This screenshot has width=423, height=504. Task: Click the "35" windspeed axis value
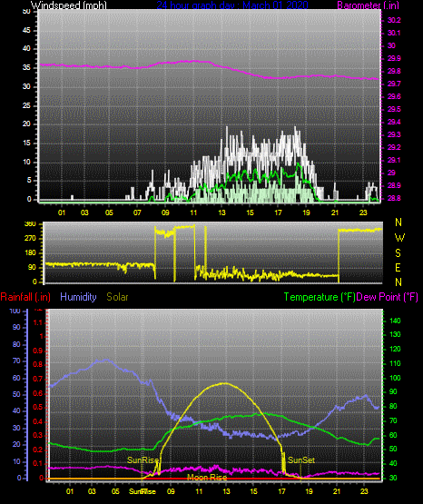click(x=26, y=68)
